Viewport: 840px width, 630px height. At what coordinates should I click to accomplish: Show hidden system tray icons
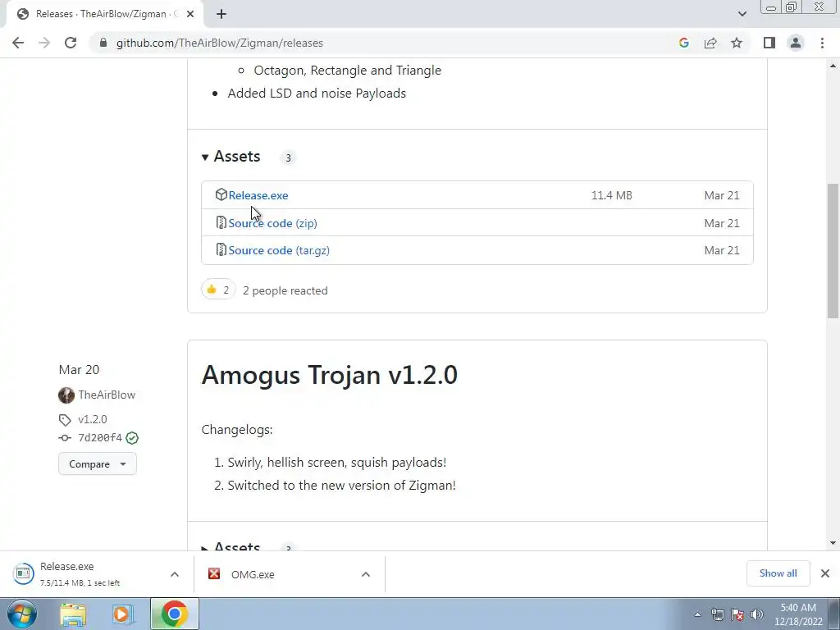tap(697, 614)
